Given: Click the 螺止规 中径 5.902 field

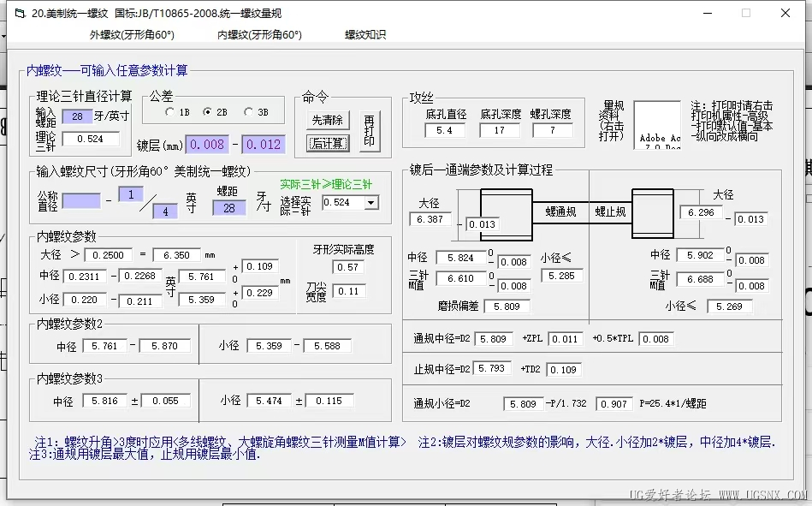Looking at the screenshot, I should pyautogui.click(x=700, y=255).
